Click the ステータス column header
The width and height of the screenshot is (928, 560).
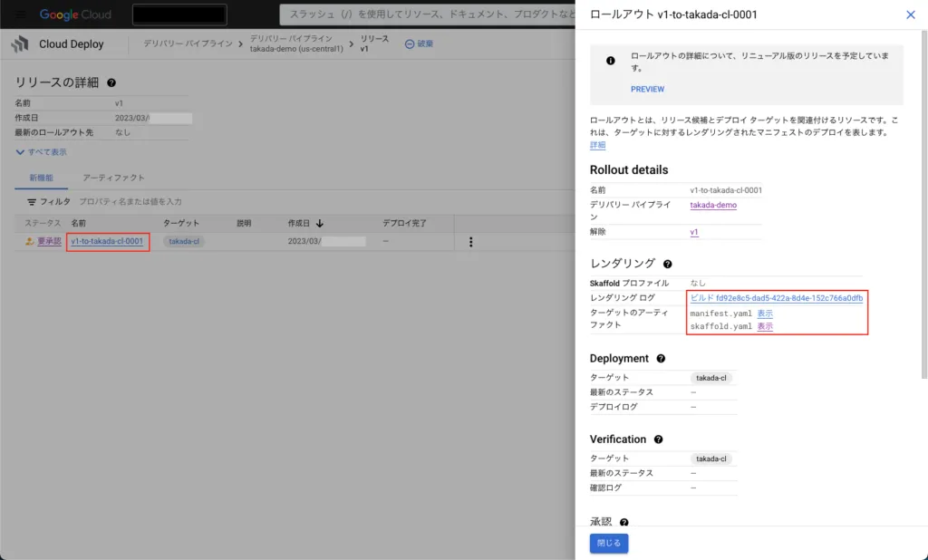click(x=43, y=223)
